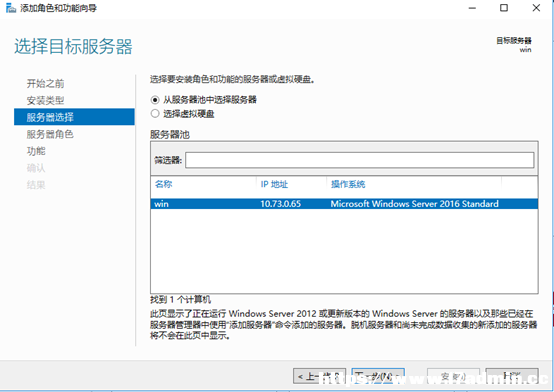Viewport: 554px width, 392px height.
Task: Jump to the 服务器角色 step
Action: (50, 134)
